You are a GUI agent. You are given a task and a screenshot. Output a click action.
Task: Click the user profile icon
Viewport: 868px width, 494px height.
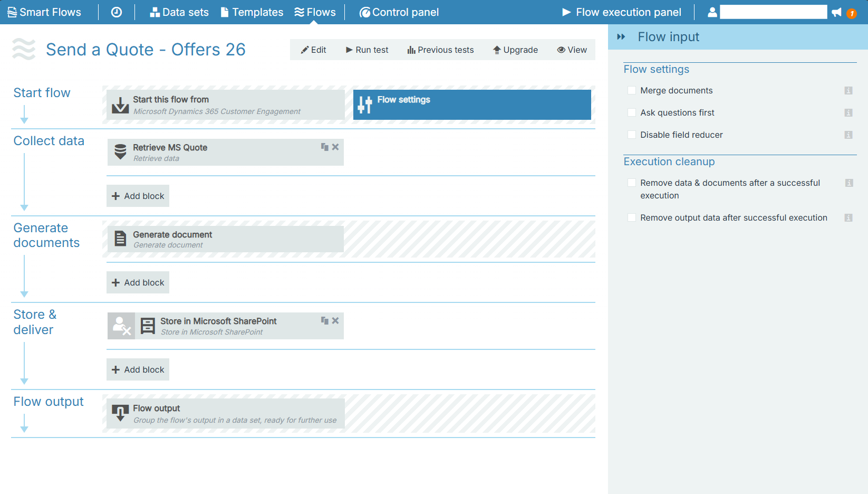(x=712, y=12)
